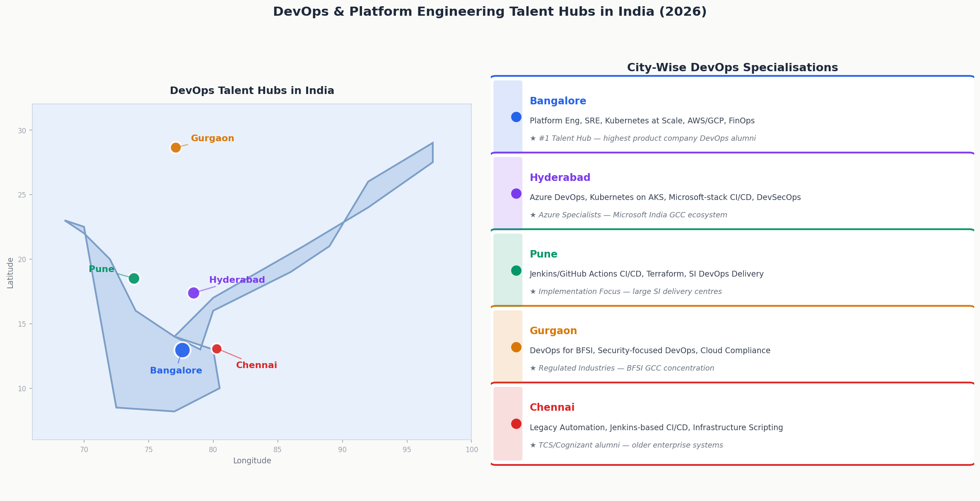Click the Hyderabad label on the map
Viewport: 980px width, 501px height.
coord(237,280)
